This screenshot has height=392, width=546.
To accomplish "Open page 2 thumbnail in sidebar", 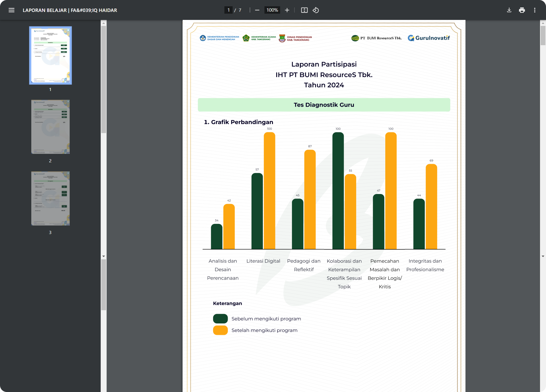I will [x=50, y=127].
